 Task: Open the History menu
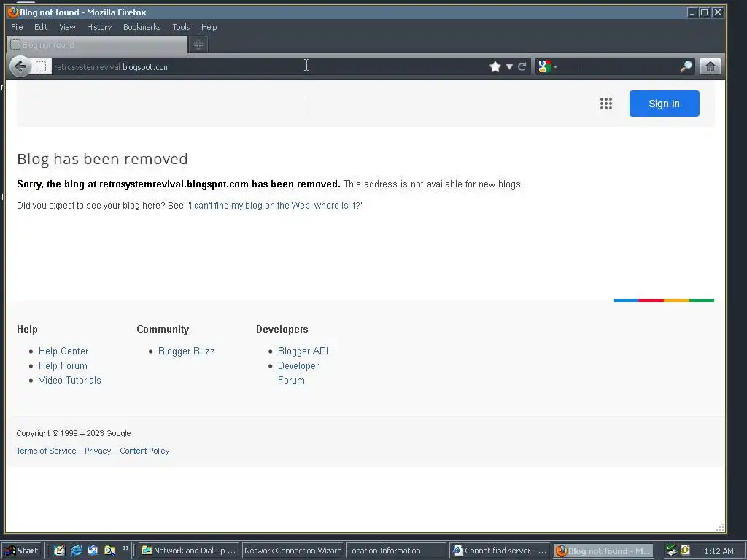99,27
